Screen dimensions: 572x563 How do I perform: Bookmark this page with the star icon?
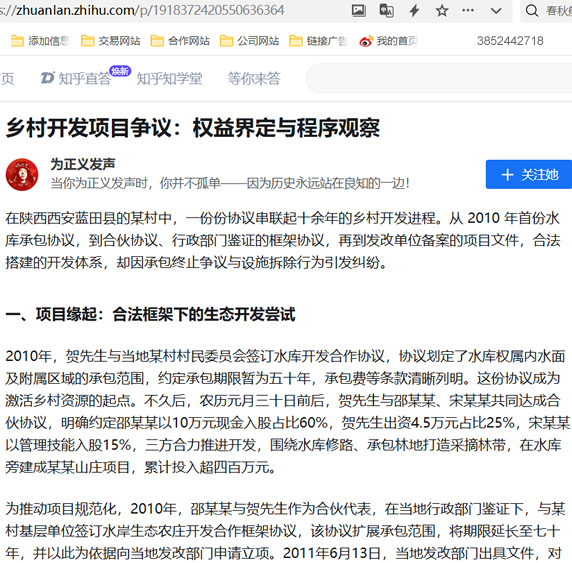[442, 10]
